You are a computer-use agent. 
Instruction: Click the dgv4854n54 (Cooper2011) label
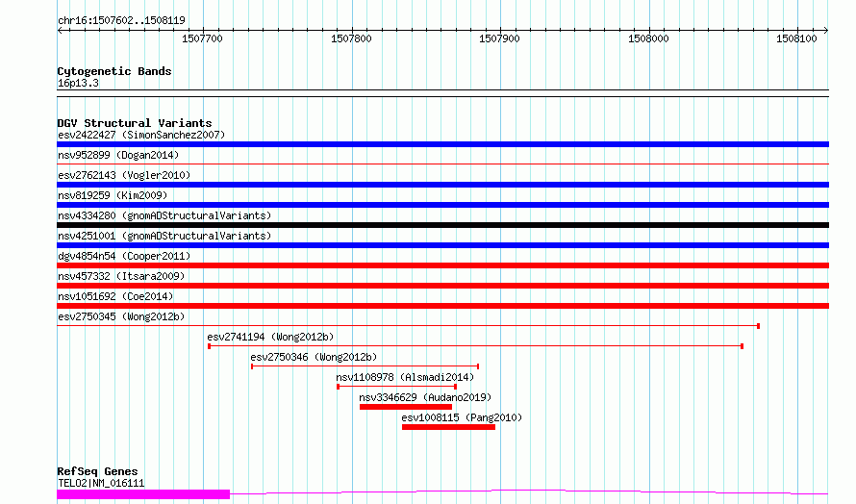pos(124,256)
